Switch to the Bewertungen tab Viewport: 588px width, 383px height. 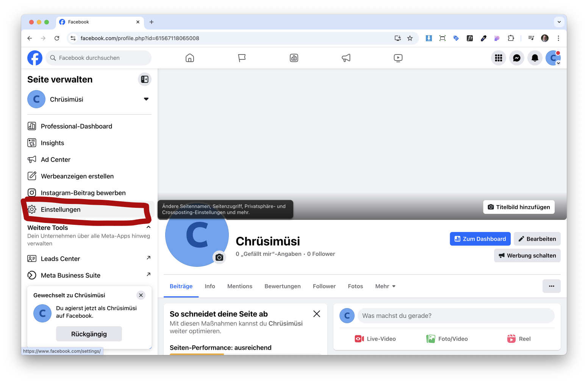click(282, 286)
